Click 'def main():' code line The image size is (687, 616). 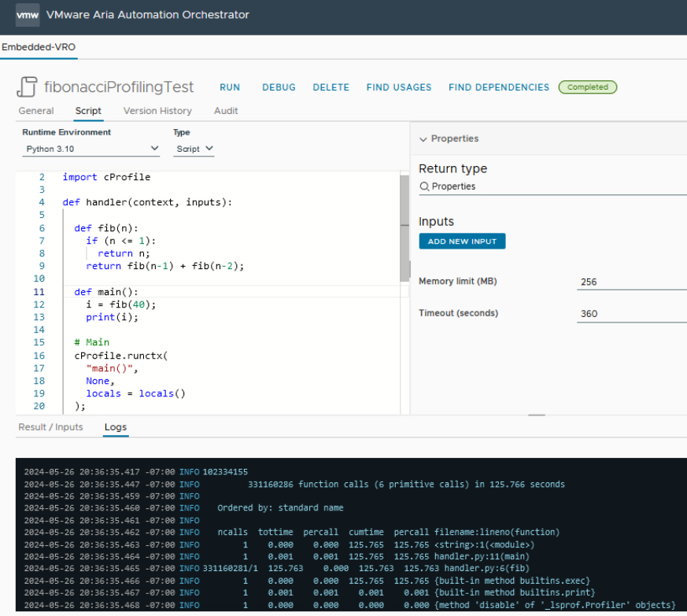click(x=106, y=292)
